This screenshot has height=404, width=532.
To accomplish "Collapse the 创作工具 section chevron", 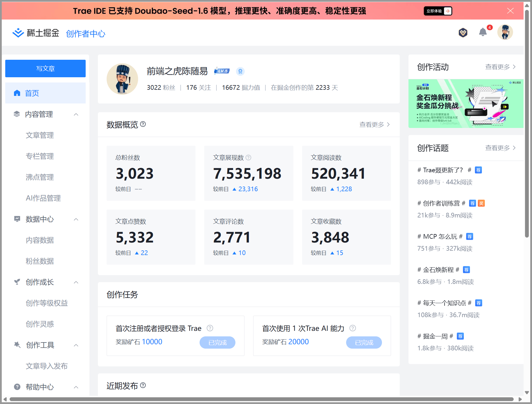I will click(76, 345).
